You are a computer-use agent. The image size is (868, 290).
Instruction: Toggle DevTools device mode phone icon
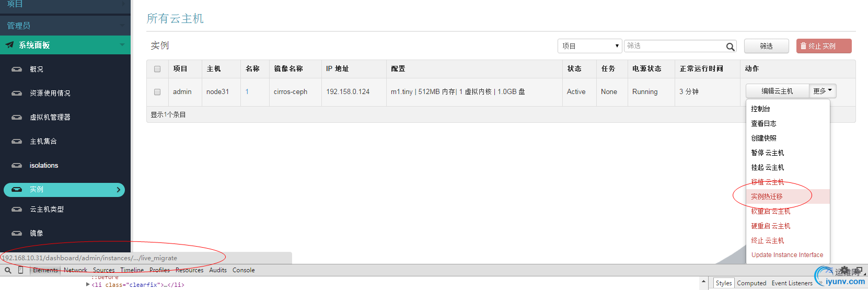click(21, 270)
